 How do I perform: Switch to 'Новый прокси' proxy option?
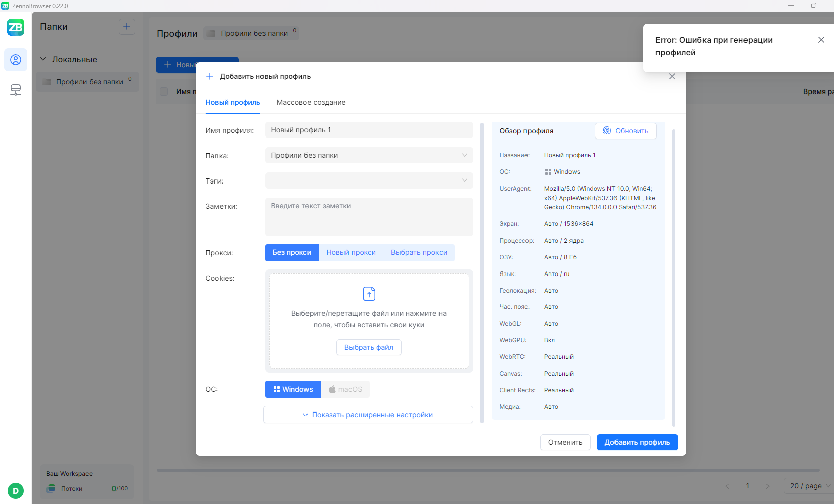[x=350, y=253]
